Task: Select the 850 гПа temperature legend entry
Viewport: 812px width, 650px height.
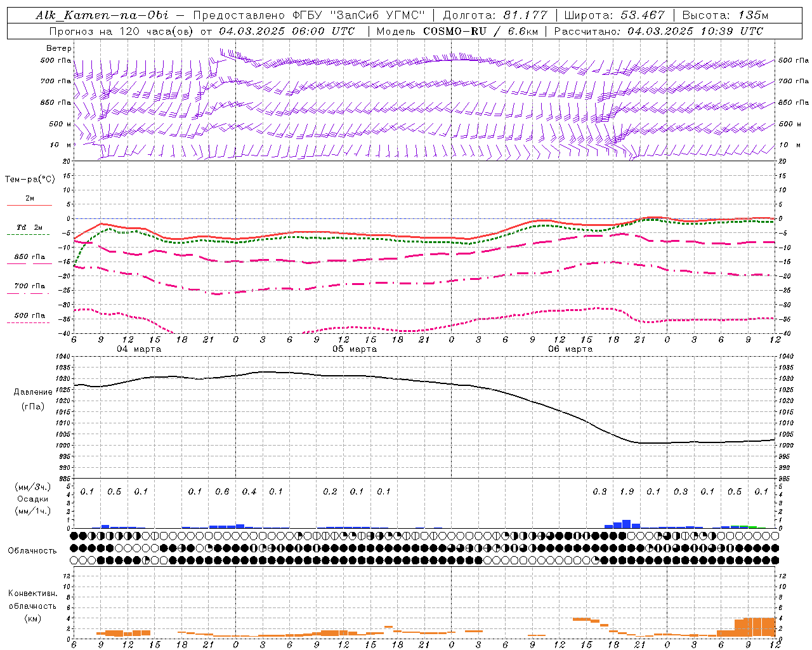Action: (x=29, y=260)
